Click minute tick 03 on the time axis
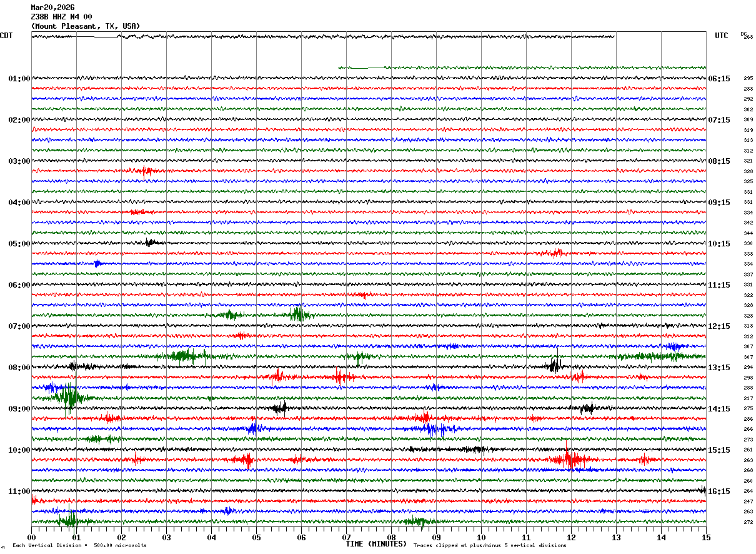 [166, 536]
